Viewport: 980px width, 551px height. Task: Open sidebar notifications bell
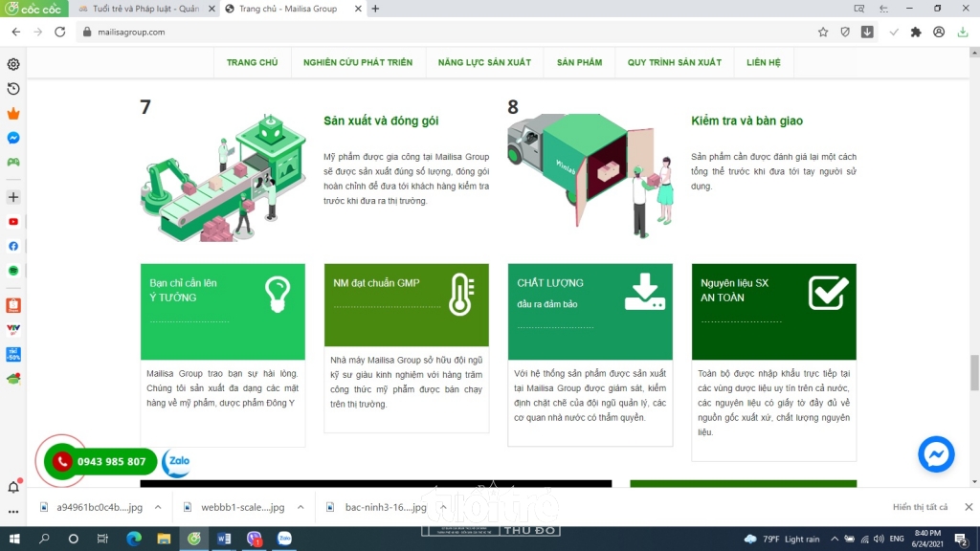point(13,487)
